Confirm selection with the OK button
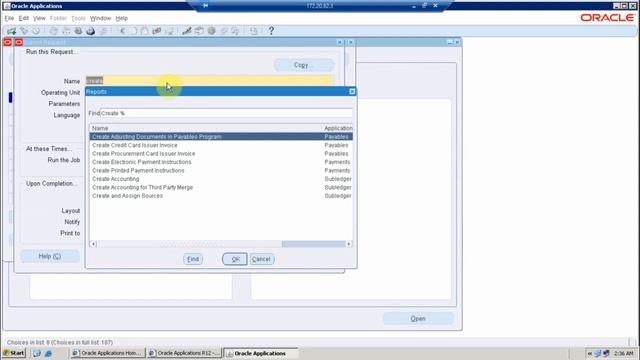The image size is (640, 360). tap(235, 259)
